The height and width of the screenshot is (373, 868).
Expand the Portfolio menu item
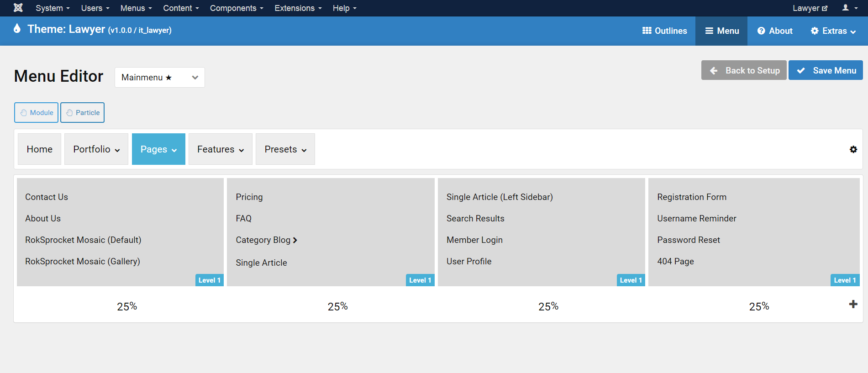click(x=96, y=149)
